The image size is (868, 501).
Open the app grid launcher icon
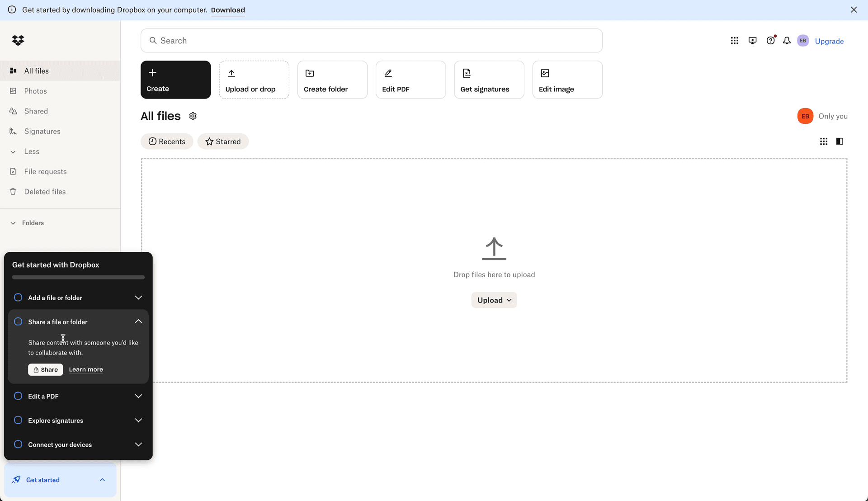click(734, 41)
